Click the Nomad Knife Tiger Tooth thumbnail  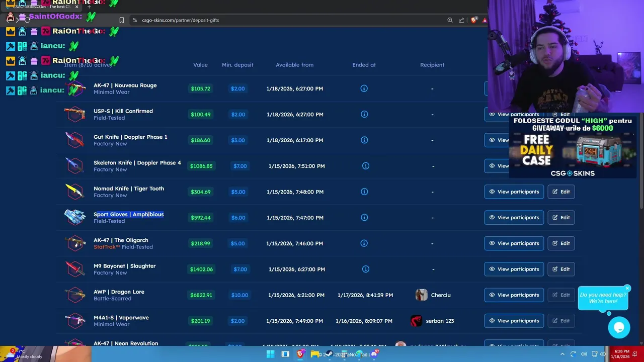click(x=75, y=191)
